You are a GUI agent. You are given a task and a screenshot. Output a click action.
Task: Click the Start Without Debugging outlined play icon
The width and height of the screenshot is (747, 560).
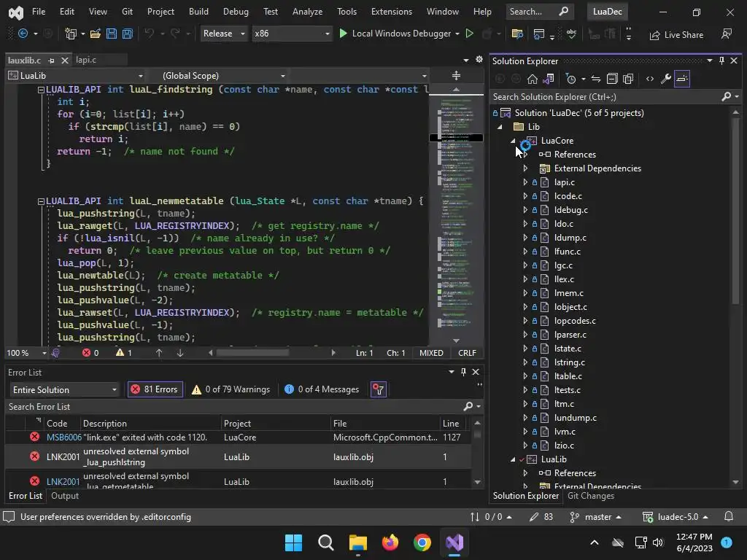click(469, 34)
